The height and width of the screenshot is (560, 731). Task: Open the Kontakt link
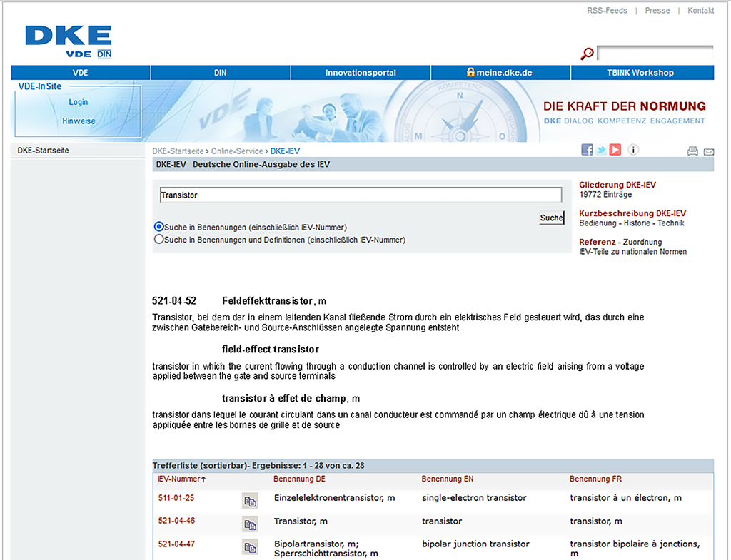click(x=701, y=10)
